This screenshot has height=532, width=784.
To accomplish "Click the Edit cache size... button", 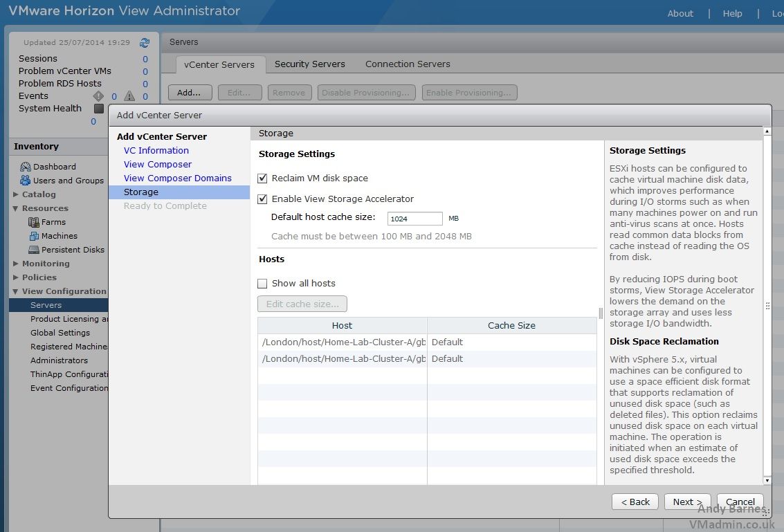I will click(302, 304).
